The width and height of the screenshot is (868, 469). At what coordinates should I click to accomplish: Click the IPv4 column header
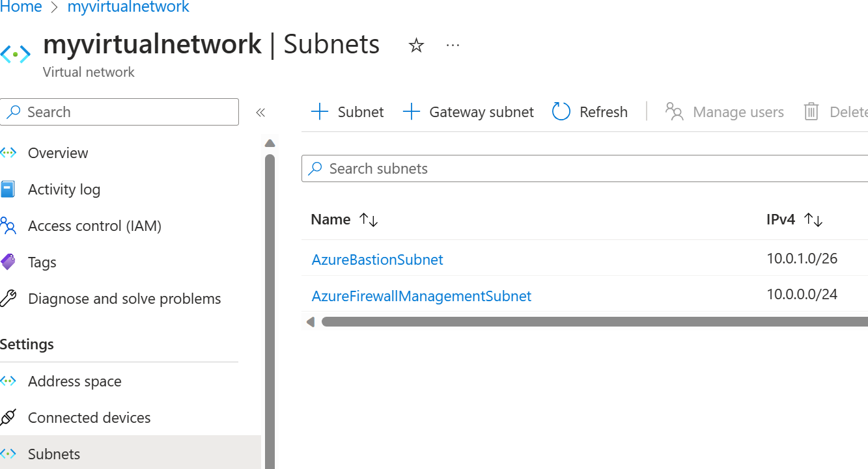(781, 220)
